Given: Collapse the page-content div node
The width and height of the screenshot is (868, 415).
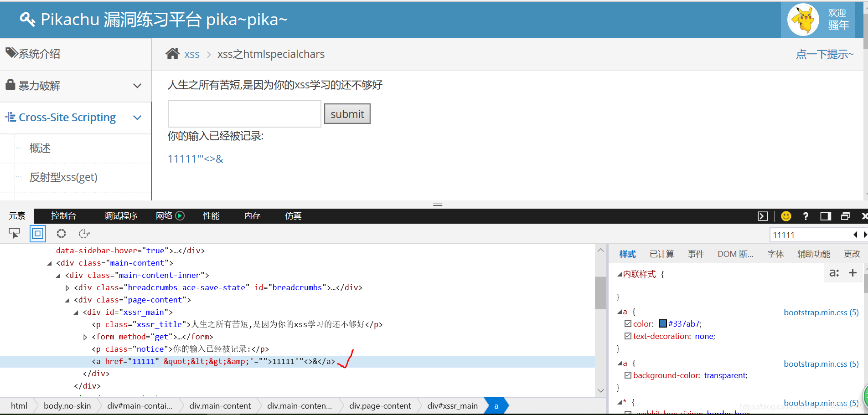Looking at the screenshot, I should [67, 300].
